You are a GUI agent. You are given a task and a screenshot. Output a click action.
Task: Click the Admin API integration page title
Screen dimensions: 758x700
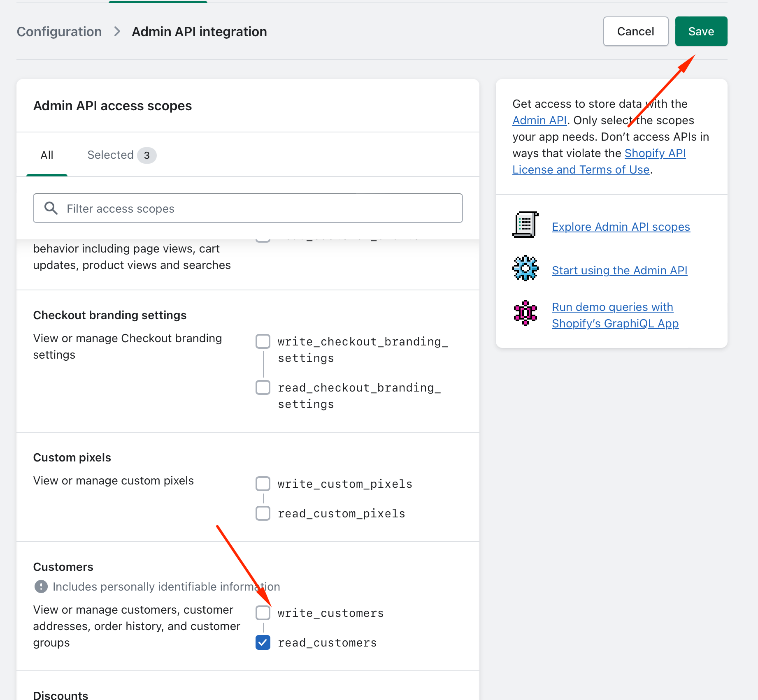click(199, 32)
